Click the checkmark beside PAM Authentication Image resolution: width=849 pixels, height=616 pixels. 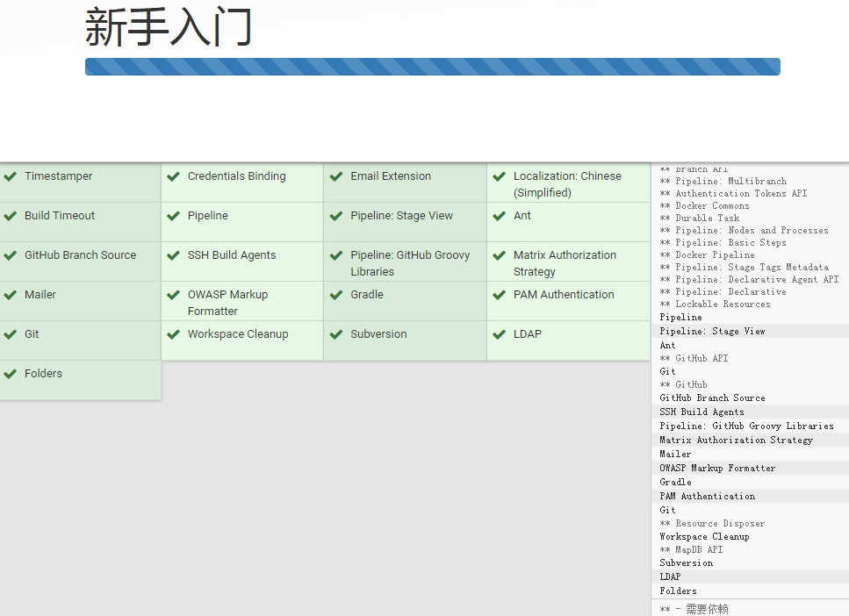(x=500, y=294)
